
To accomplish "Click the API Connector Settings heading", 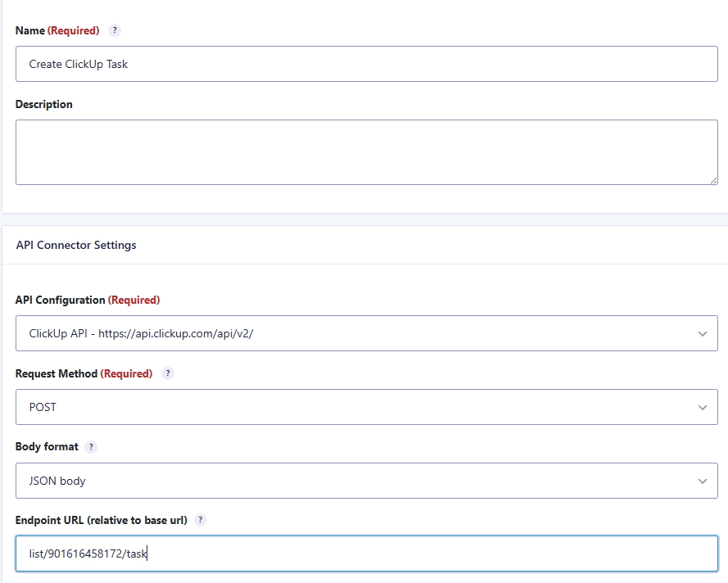I will tap(76, 245).
